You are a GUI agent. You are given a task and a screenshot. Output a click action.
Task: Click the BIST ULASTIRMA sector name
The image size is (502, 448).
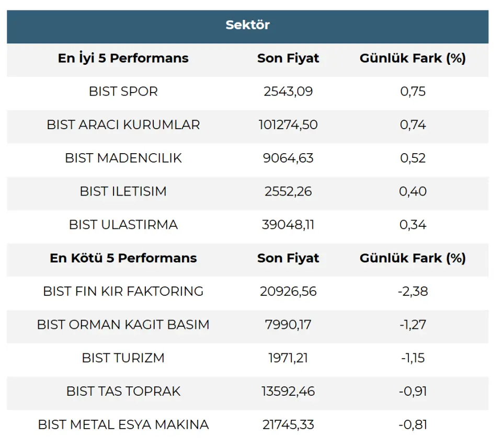[x=123, y=225]
